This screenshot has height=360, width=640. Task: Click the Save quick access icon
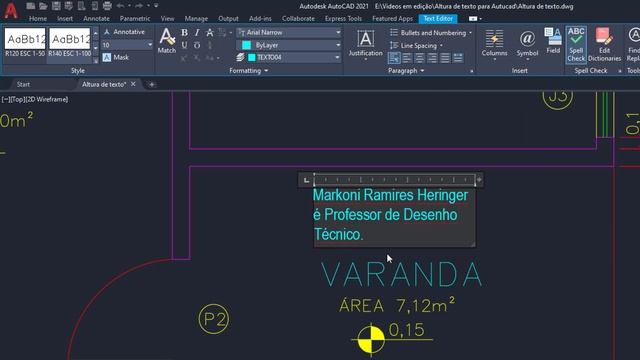click(56, 6)
